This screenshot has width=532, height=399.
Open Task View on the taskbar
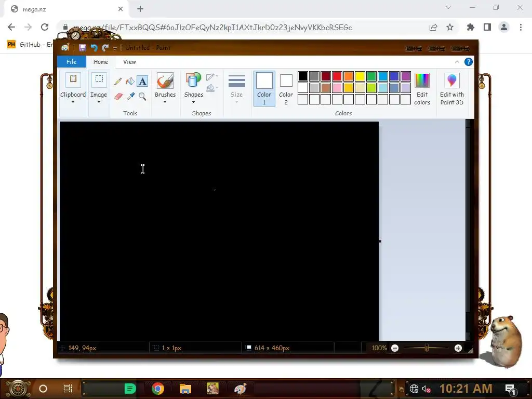pos(68,389)
